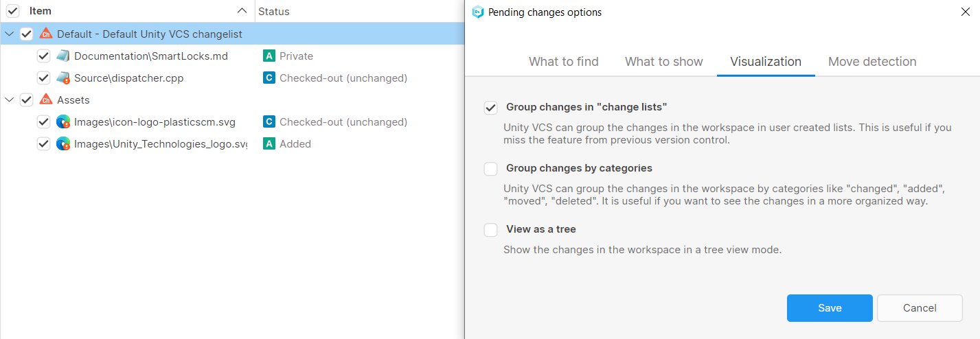Switch to the What to find tab

point(563,62)
